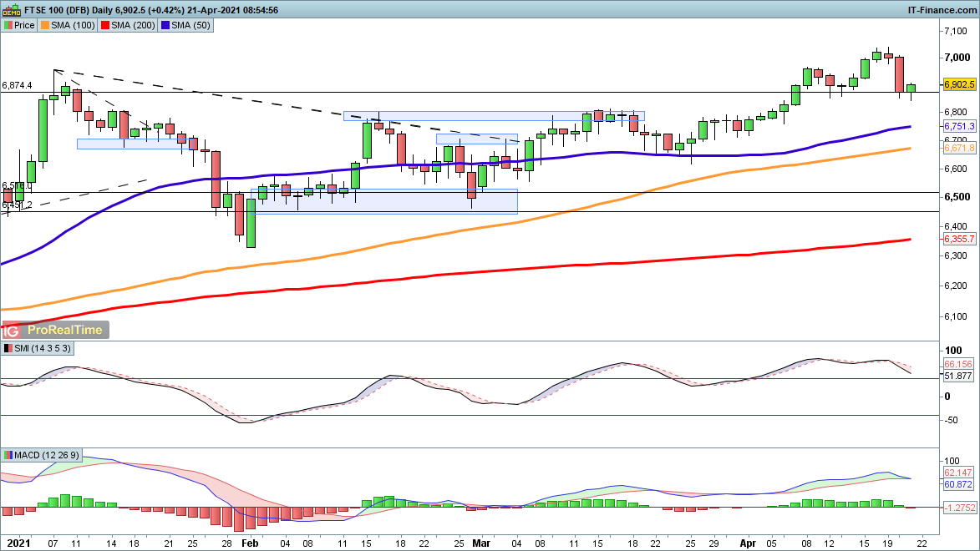The image size is (980, 551).
Task: Click the yellow 6,902.5 current price tag
Action: pyautogui.click(x=959, y=85)
